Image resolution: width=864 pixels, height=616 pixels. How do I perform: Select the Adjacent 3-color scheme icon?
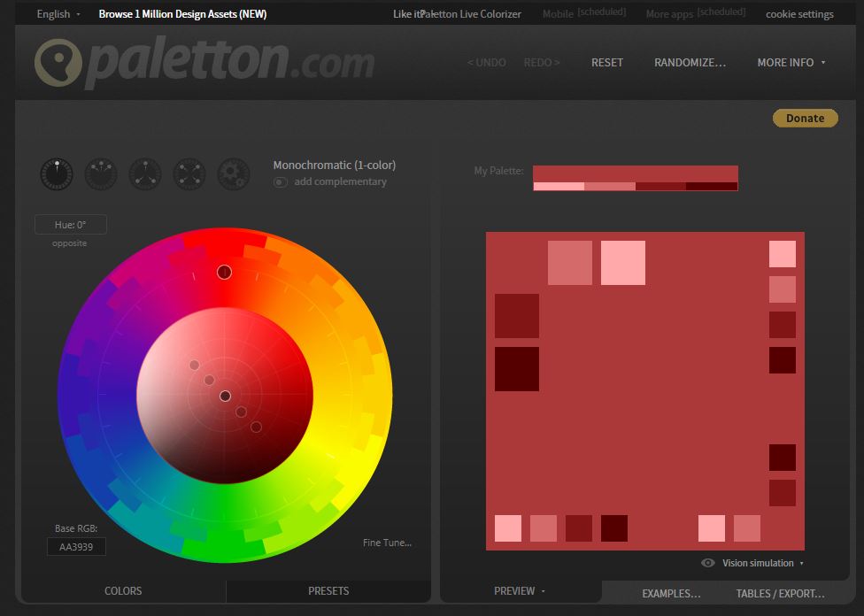point(101,173)
